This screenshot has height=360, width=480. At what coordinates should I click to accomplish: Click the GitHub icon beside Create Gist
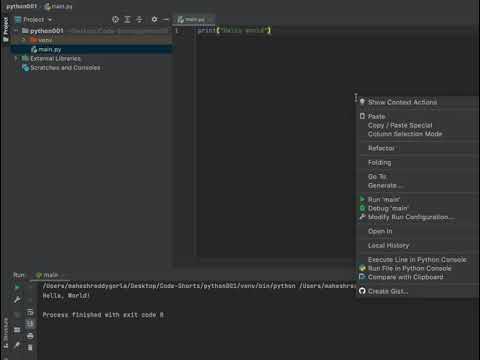(362, 291)
